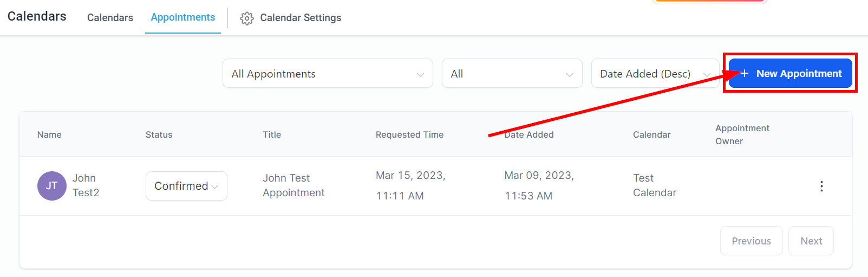Screen dimensions: 868x277
Task: Open the three-dot row actions menu
Action: click(821, 186)
